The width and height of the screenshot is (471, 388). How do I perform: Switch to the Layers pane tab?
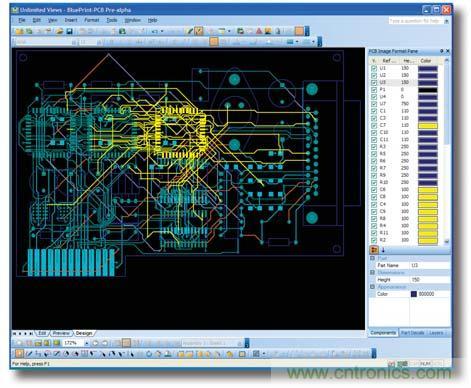[x=436, y=333]
